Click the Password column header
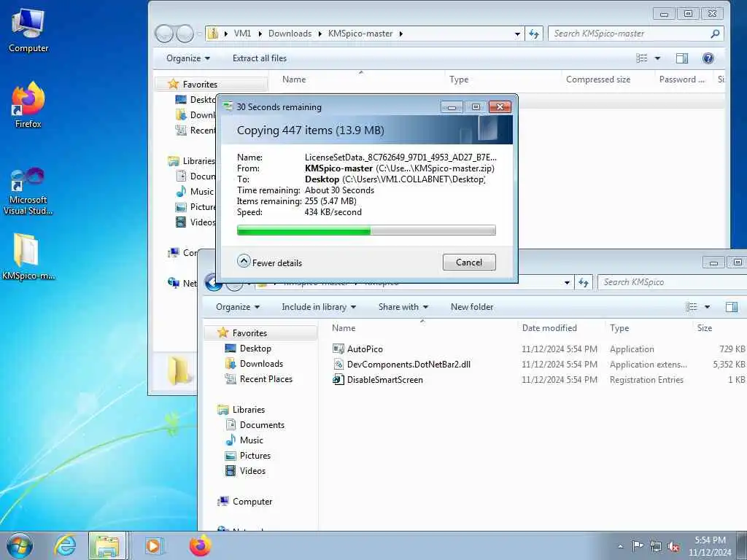The height and width of the screenshot is (560, 747). (x=684, y=79)
